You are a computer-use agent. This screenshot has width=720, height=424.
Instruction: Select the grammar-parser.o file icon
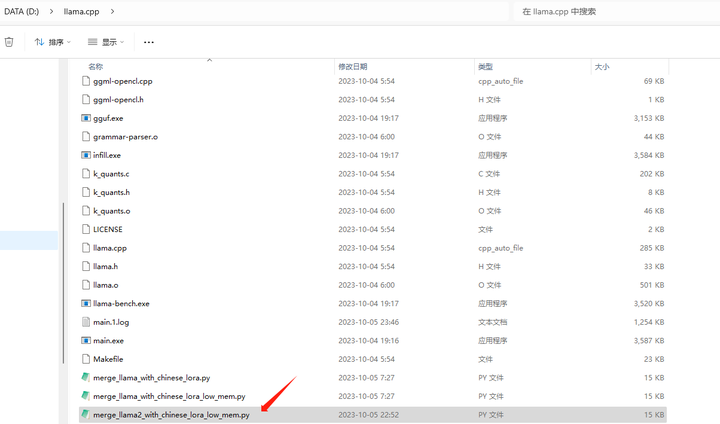pos(86,137)
